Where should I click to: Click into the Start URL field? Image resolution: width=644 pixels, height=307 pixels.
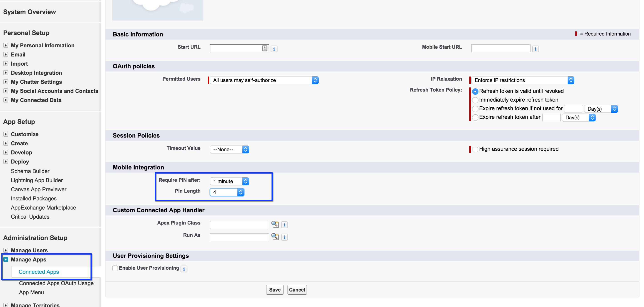(x=239, y=48)
